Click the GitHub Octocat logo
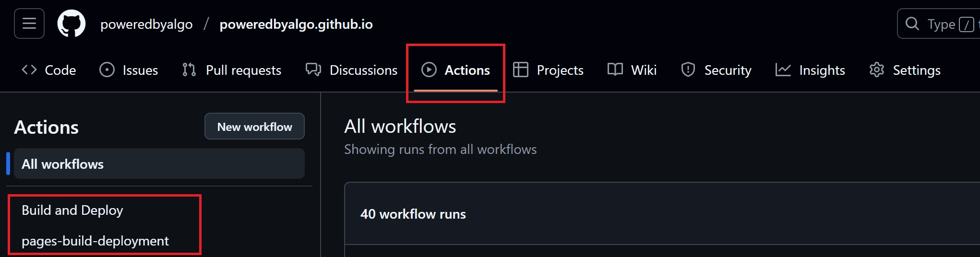The image size is (980, 257). 72,24
